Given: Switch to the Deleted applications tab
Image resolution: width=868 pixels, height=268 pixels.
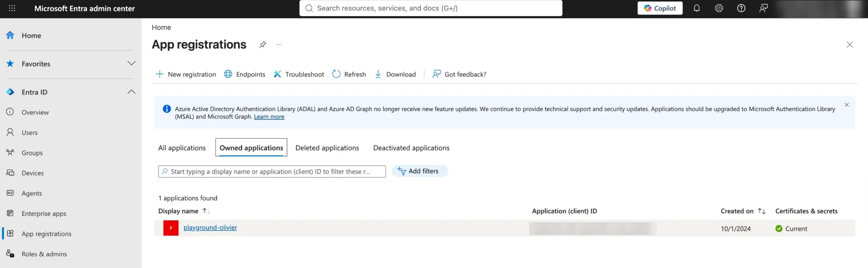Looking at the screenshot, I should (x=327, y=148).
